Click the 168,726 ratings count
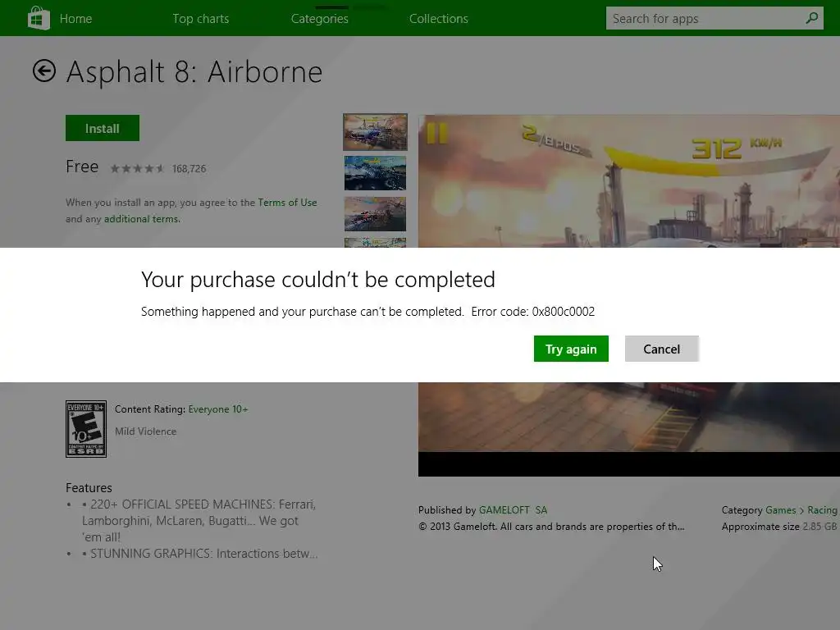Screen dimensions: 840x630 pos(189,169)
